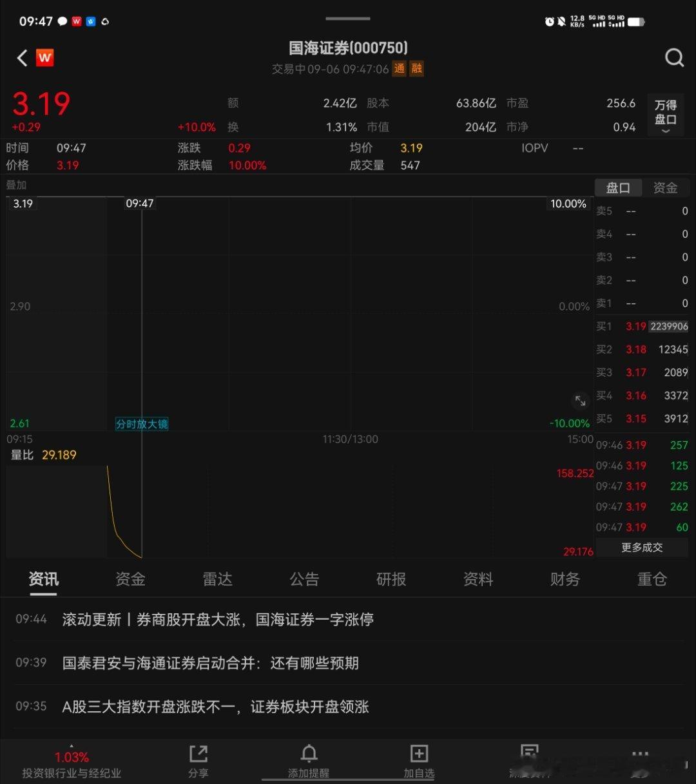Tap the chat bubble notification icon in status bar
696x784 pixels.
[x=63, y=21]
